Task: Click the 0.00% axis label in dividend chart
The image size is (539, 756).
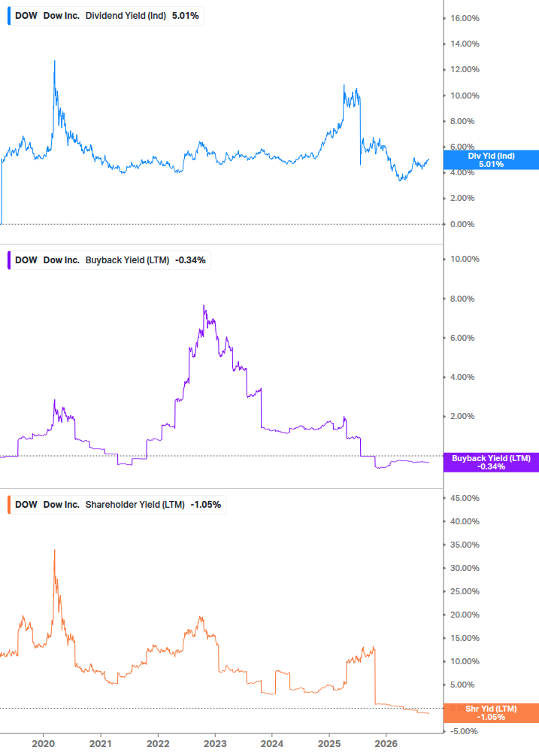Action: 462,224
